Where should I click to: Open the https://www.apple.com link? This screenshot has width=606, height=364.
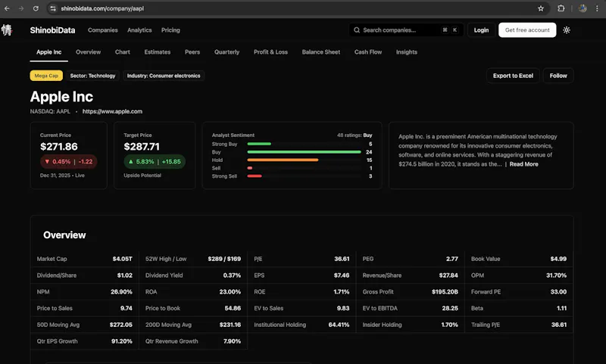coord(112,111)
